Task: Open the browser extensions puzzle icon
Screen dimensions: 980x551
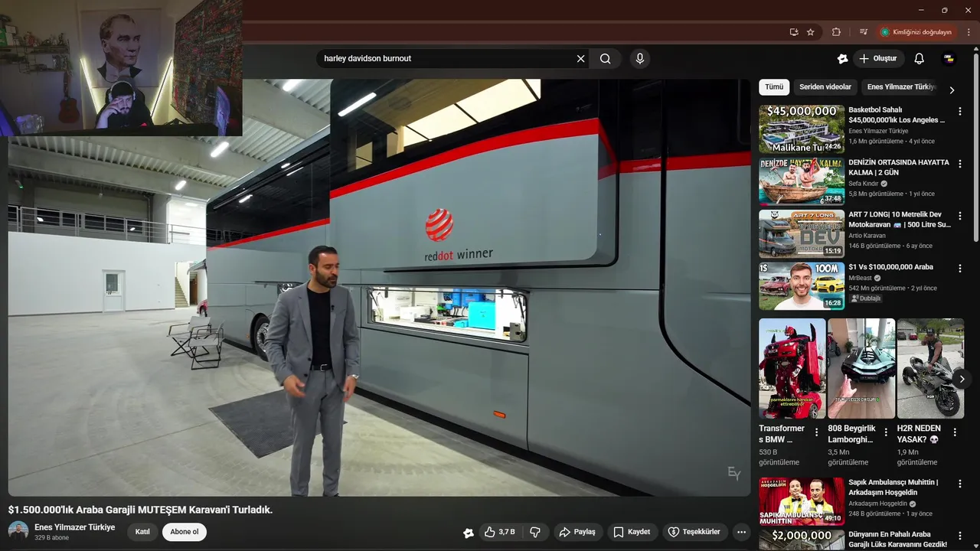Action: point(836,32)
